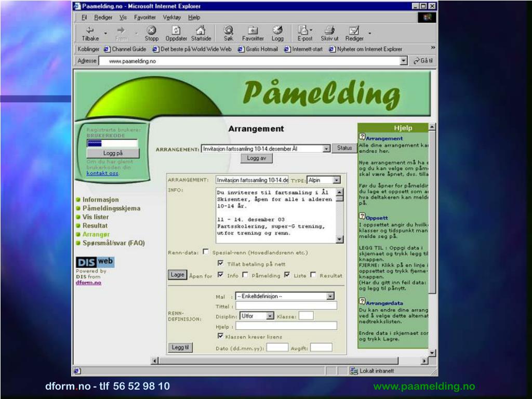Screen dimensions: 532x399
Task: Open Påmeldingsskjema in side navigation
Action: point(111,208)
